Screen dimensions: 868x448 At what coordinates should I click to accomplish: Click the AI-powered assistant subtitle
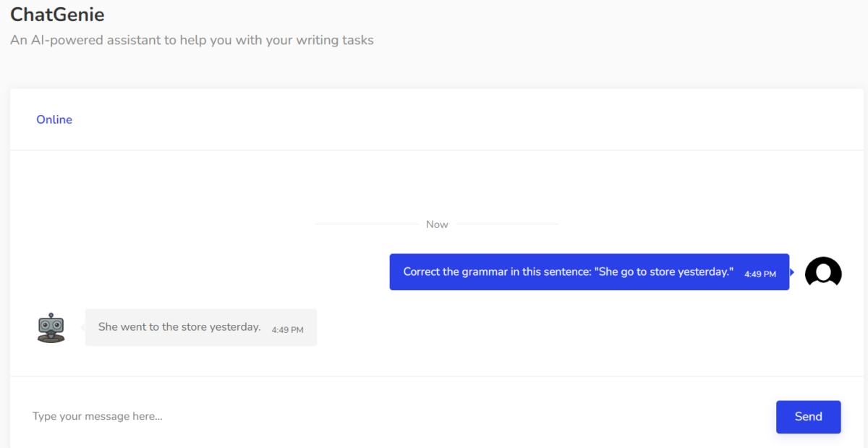[x=192, y=40]
